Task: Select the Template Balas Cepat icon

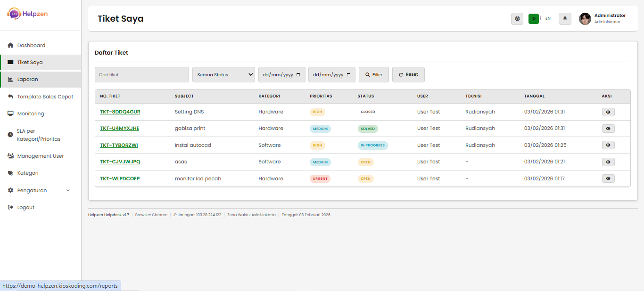Action: tap(11, 96)
